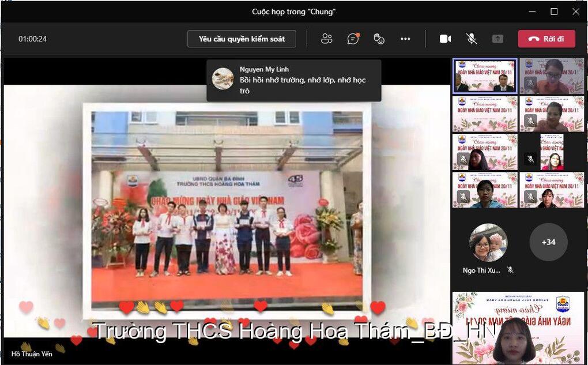The image size is (588, 365).
Task: Select the narrow portrait tile of the woman in red
Action: pyautogui.click(x=552, y=152)
